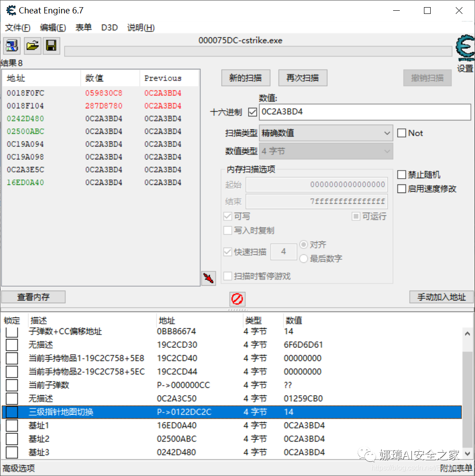Click the 结束 address field
Image resolution: width=475 pixels, height=476 pixels.
[317, 201]
